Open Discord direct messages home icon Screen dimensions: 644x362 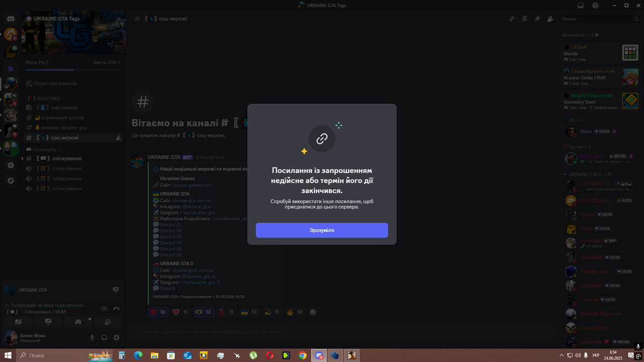[x=11, y=19]
